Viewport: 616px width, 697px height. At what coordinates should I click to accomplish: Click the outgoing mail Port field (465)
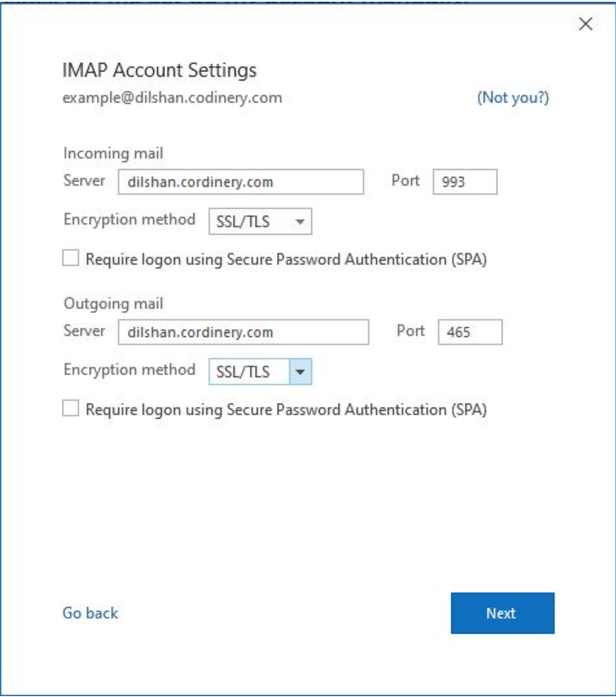coord(470,333)
